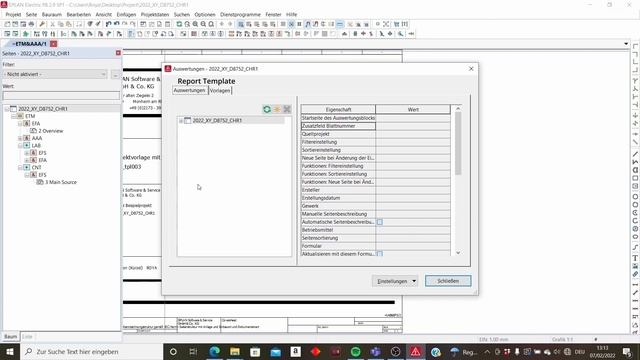The height and width of the screenshot is (360, 640).
Task: Open the Hilfe menu
Action: (291, 14)
